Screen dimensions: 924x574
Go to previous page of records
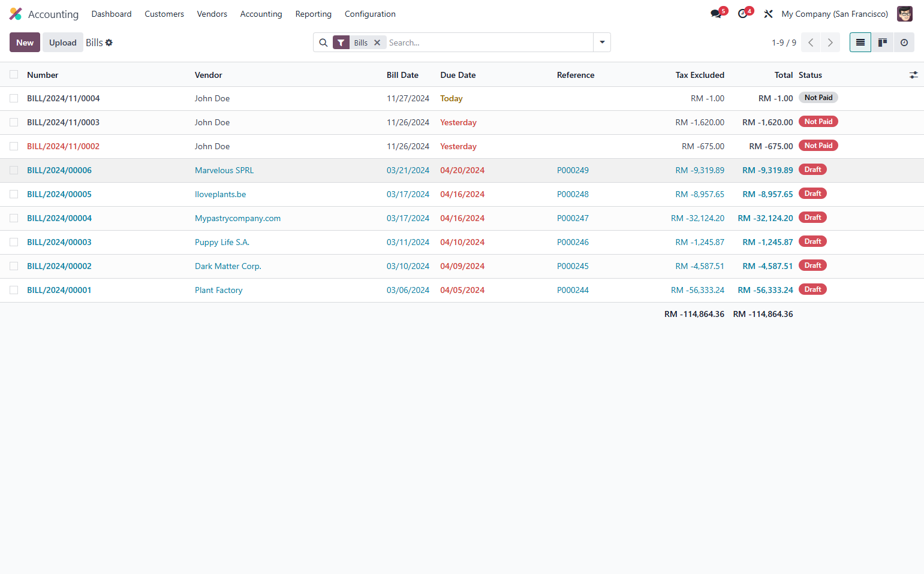(x=811, y=43)
